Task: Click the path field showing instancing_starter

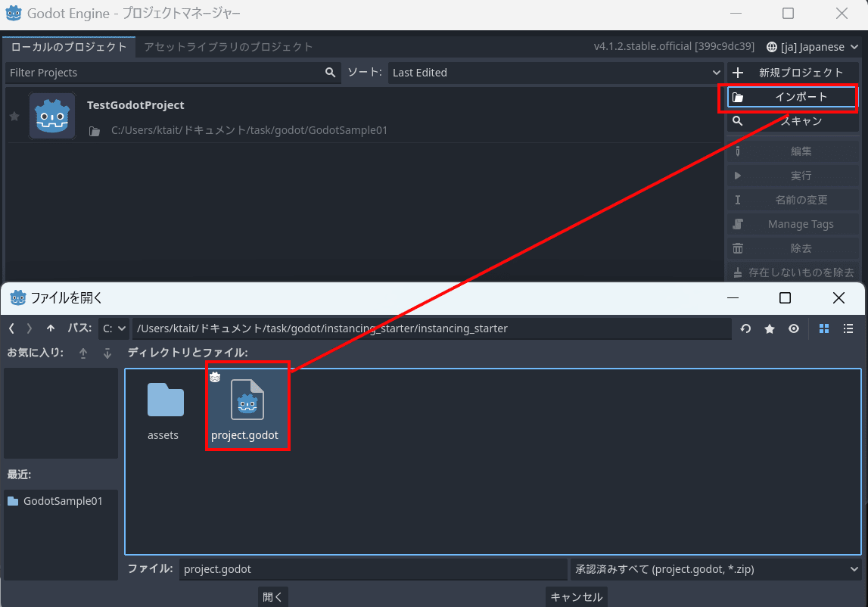Action: click(x=432, y=328)
